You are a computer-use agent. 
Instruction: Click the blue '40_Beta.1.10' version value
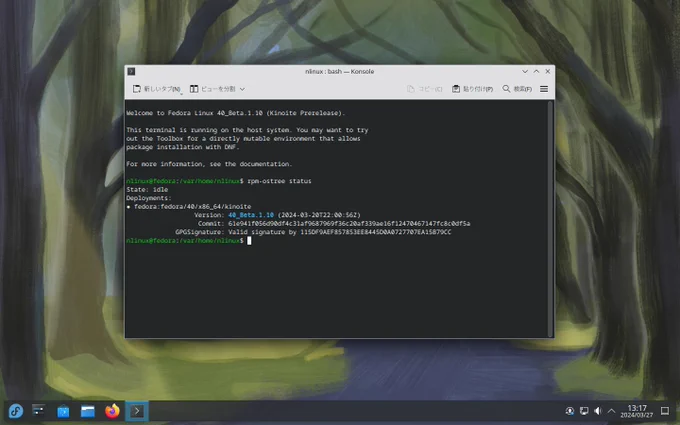[x=251, y=215]
